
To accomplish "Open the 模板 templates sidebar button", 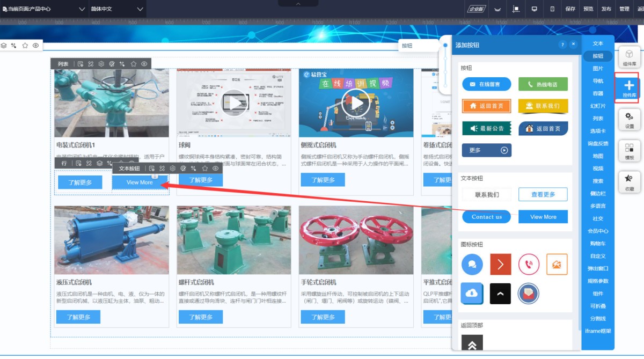I will [x=630, y=151].
